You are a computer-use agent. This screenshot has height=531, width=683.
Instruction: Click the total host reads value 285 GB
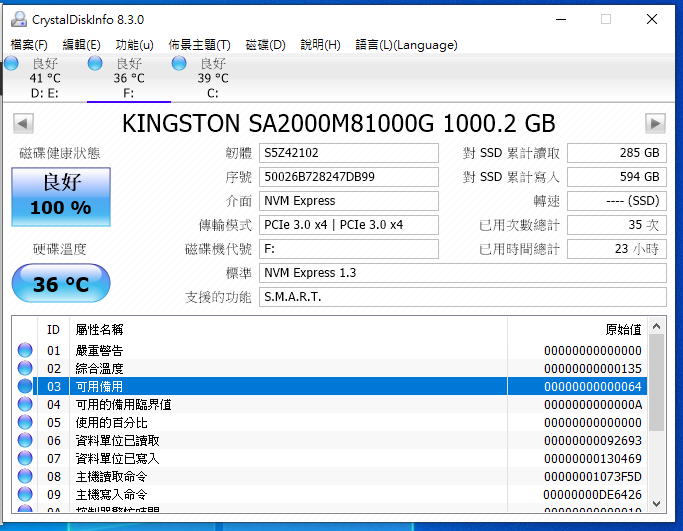tap(617, 153)
